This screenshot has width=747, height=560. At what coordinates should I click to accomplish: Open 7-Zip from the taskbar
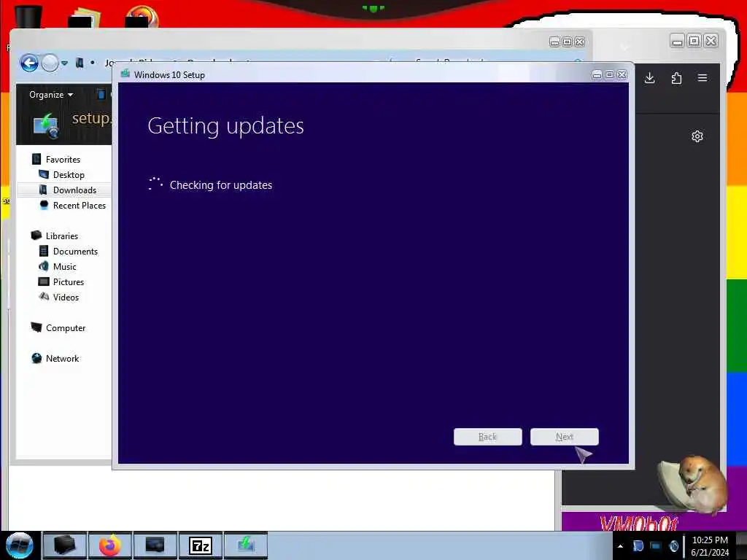(201, 545)
